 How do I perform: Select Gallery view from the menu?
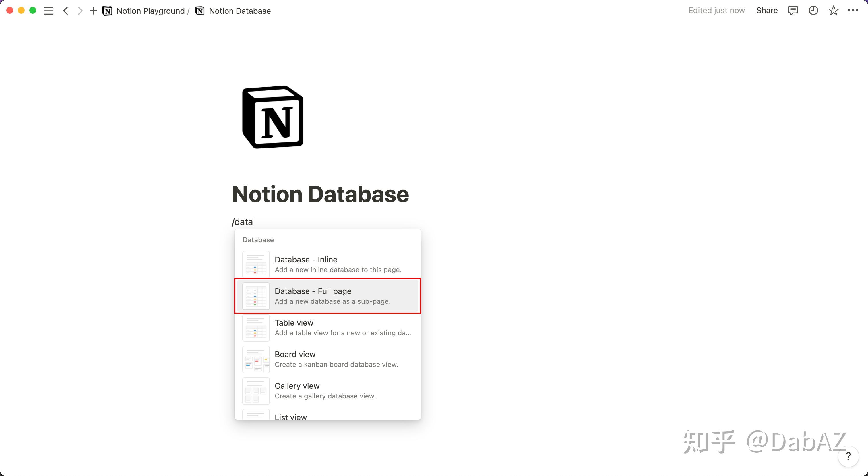pyautogui.click(x=327, y=390)
